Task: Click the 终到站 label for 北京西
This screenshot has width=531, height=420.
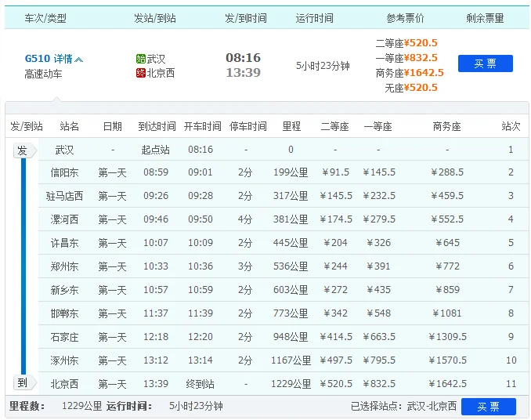Action: pyautogui.click(x=200, y=384)
